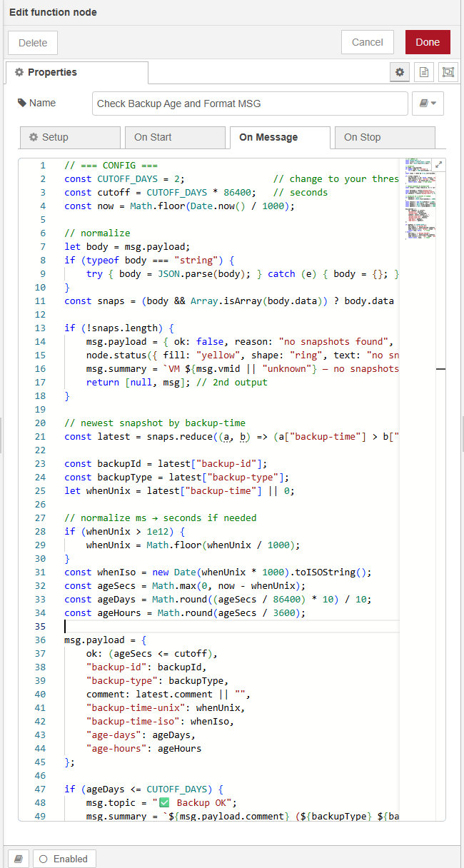
Task: Expand code editor to full screen
Action: coord(439,165)
